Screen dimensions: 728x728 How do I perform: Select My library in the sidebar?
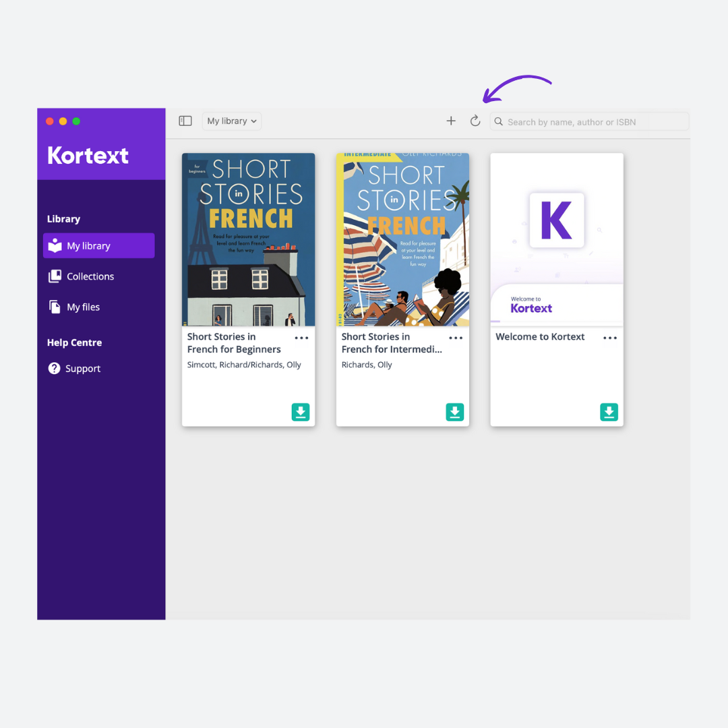99,245
